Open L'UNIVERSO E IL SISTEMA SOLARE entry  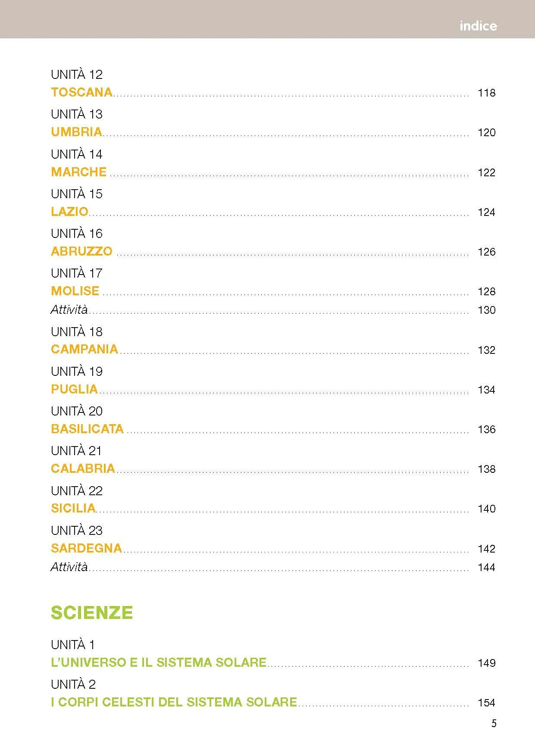[x=159, y=662]
